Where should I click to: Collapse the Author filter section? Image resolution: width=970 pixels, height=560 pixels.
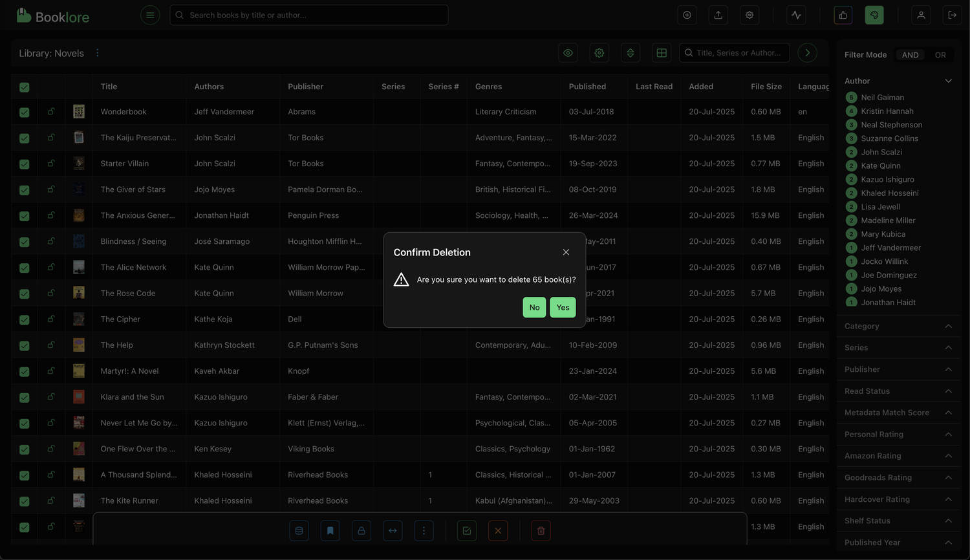click(x=948, y=81)
